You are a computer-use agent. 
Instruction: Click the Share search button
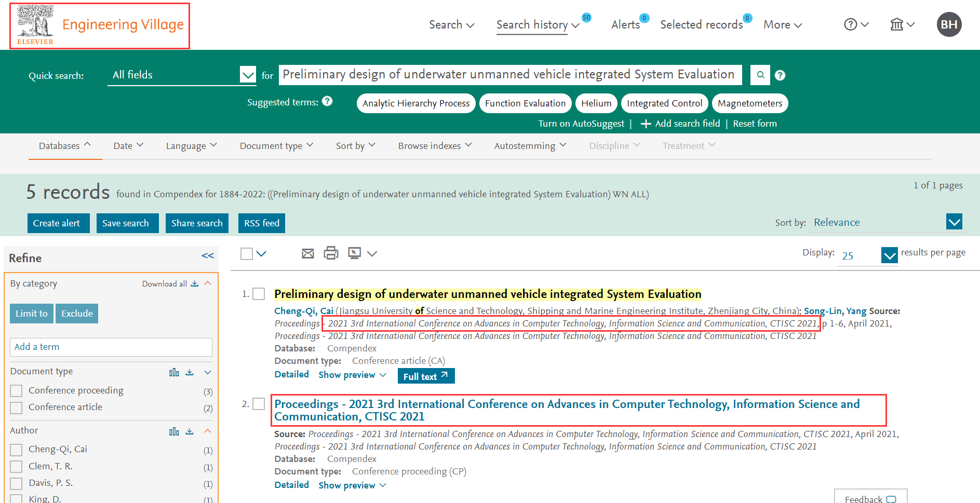tap(197, 223)
